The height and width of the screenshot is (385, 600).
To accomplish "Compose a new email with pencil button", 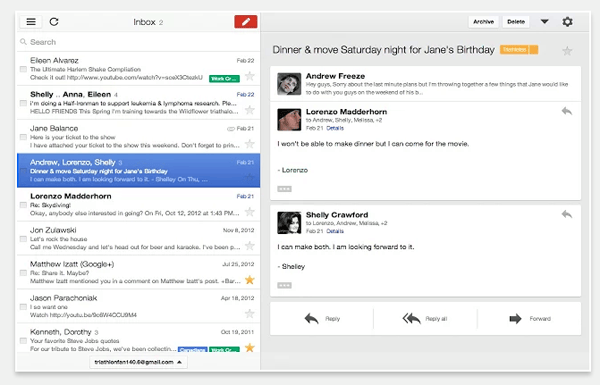I will tap(246, 22).
